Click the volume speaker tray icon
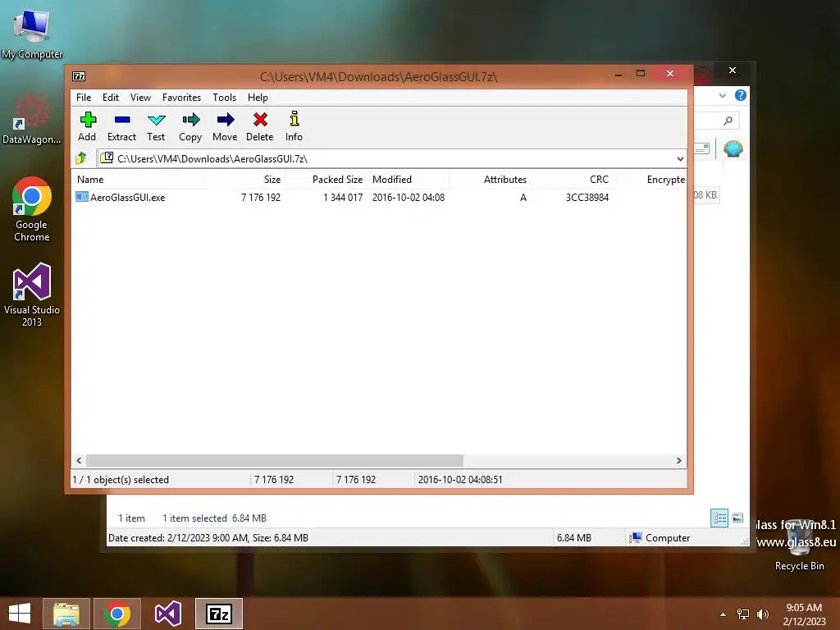The image size is (840, 630). (762, 614)
